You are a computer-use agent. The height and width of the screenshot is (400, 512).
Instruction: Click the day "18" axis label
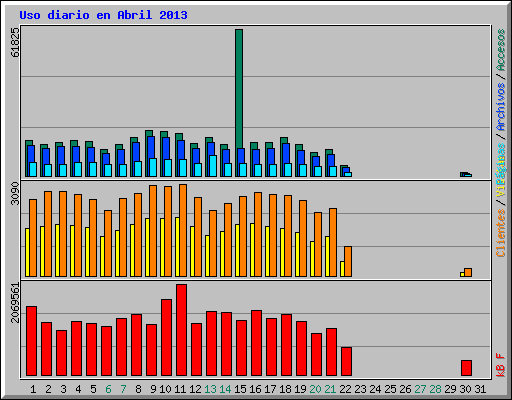pyautogui.click(x=285, y=389)
